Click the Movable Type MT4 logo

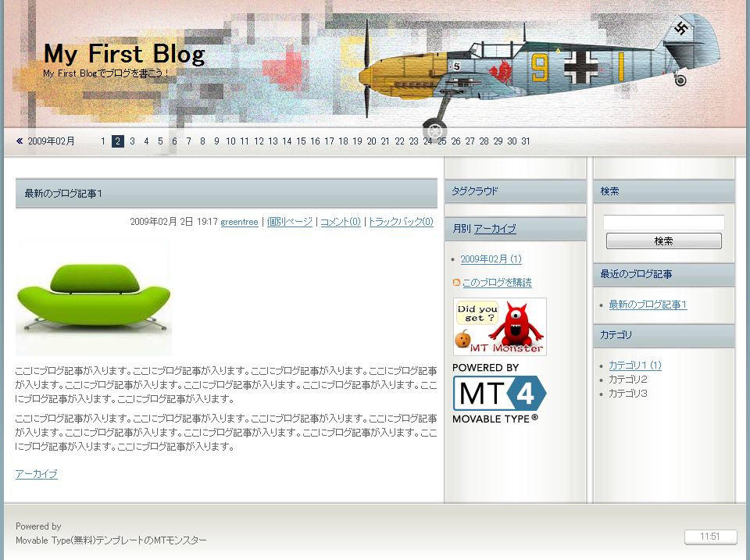pos(499,393)
